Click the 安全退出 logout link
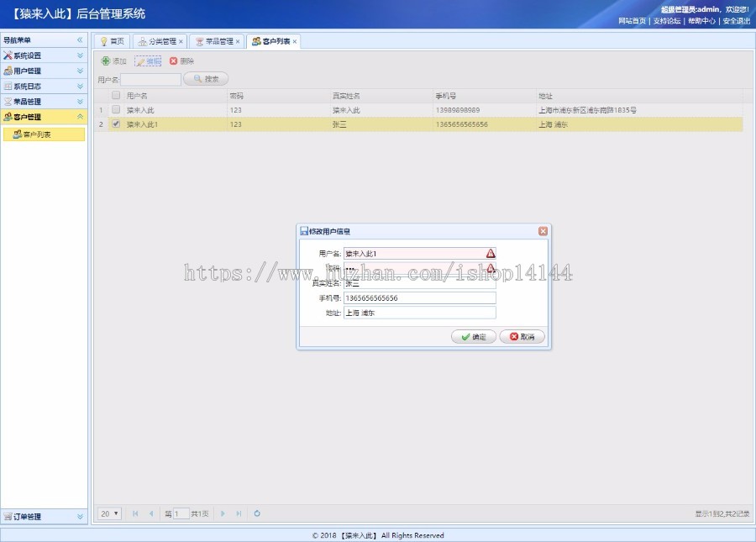The image size is (756, 542). [736, 21]
